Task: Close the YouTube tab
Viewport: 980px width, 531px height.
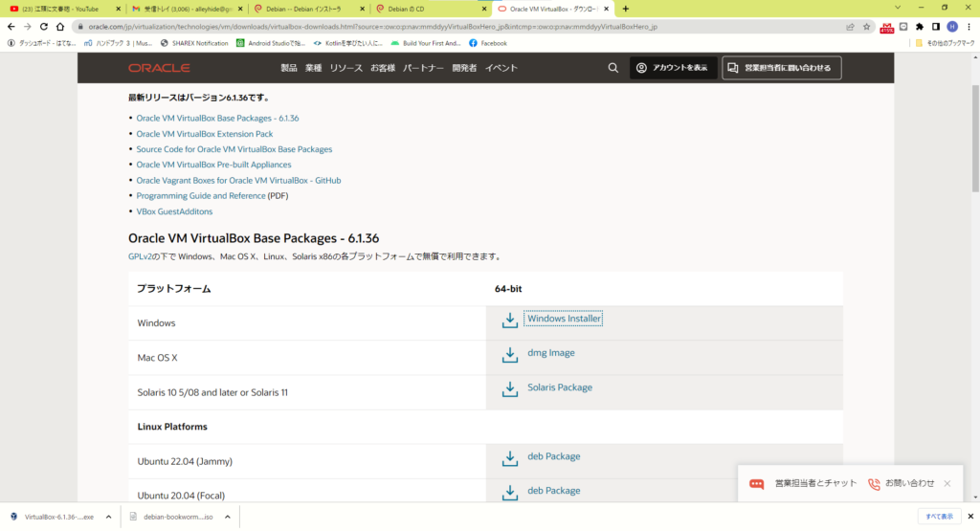Action: point(118,9)
